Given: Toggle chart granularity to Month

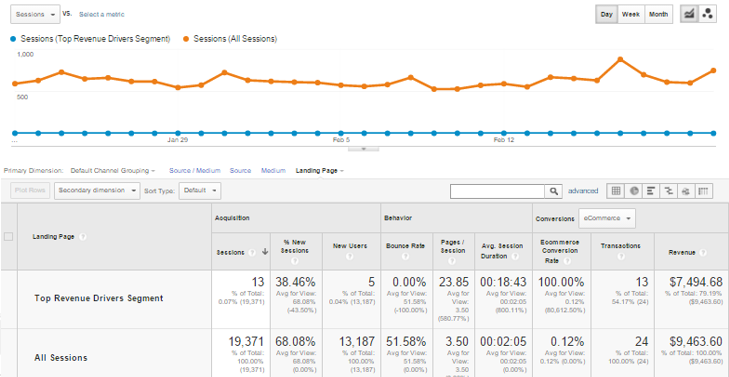Looking at the screenshot, I should click(658, 14).
